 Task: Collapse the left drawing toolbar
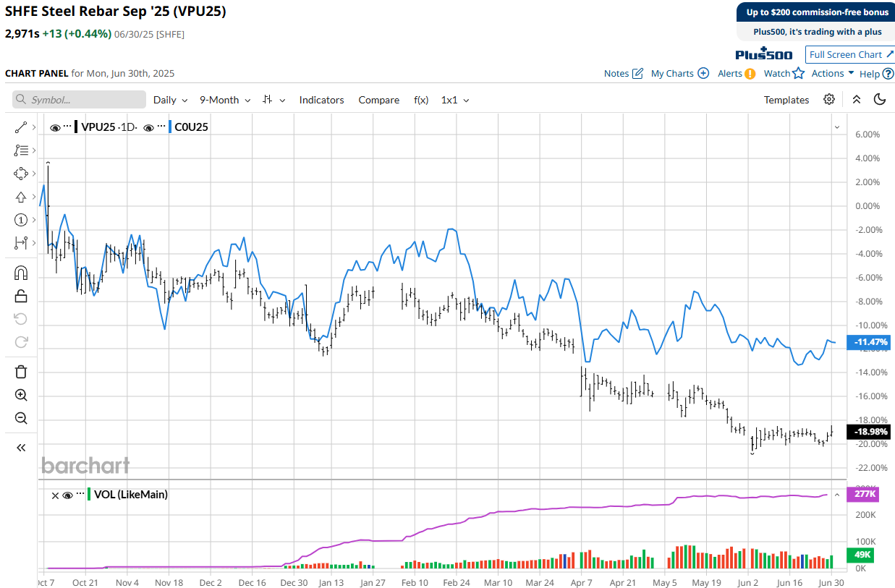click(x=20, y=448)
